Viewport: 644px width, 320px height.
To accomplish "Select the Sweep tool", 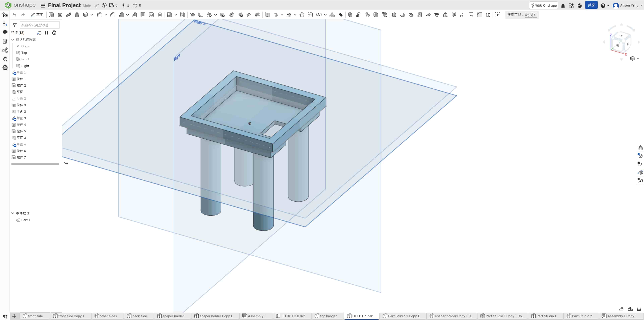I will pos(68,15).
